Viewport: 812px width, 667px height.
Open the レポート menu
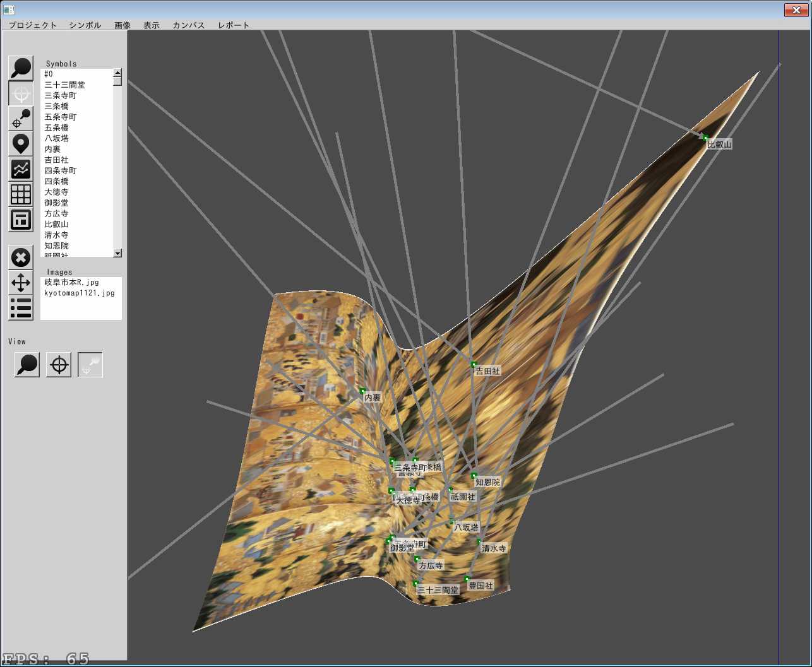(234, 25)
